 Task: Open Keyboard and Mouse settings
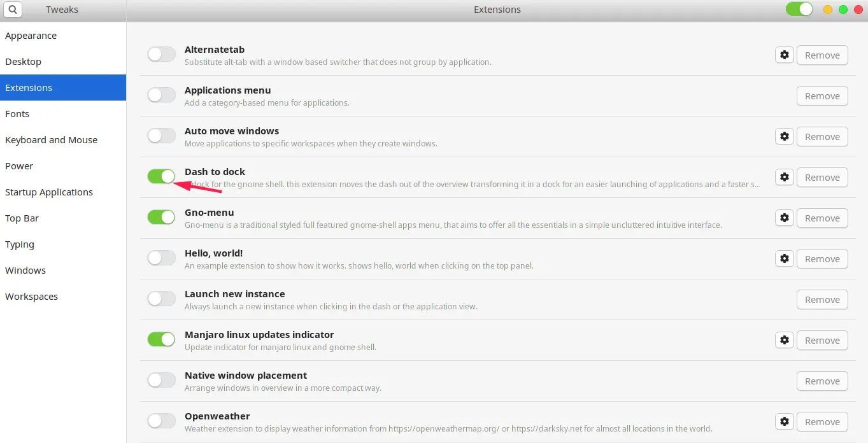(x=63, y=140)
